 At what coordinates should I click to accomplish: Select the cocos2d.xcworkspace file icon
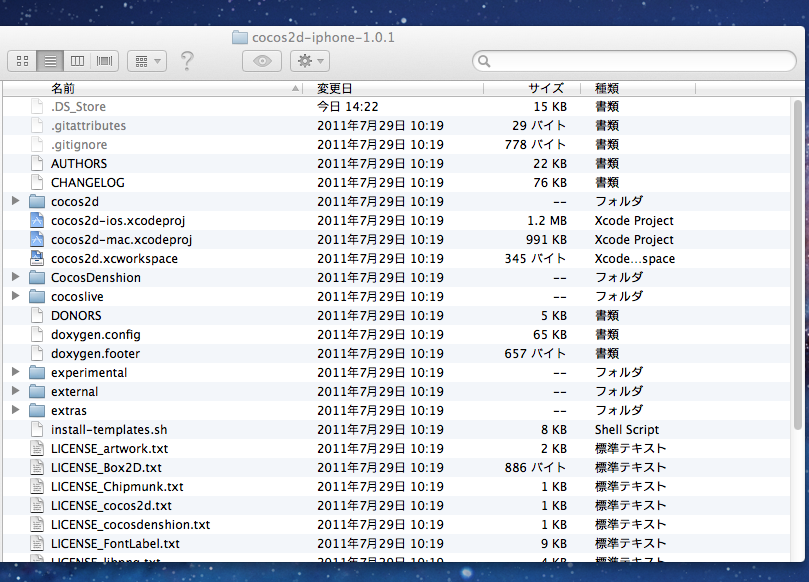coord(37,258)
